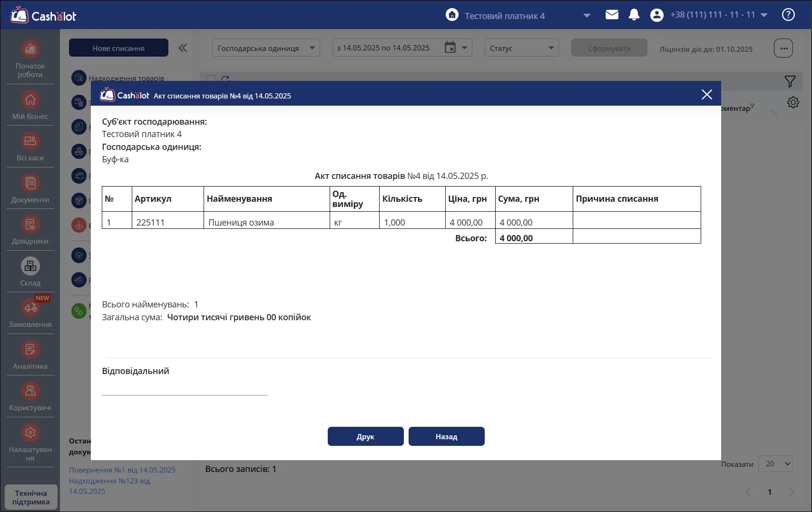
Task: Open the help question mark icon
Action: (x=788, y=15)
